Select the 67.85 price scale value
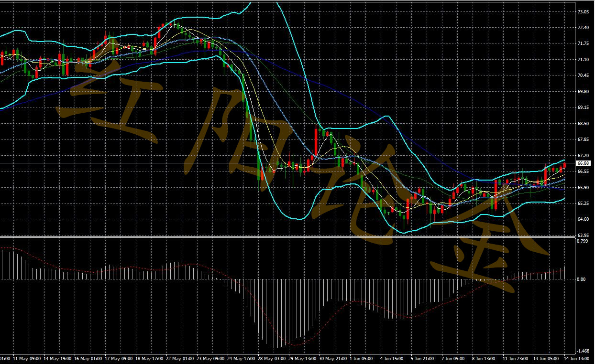Viewport: 595px width, 364px height. point(584,139)
